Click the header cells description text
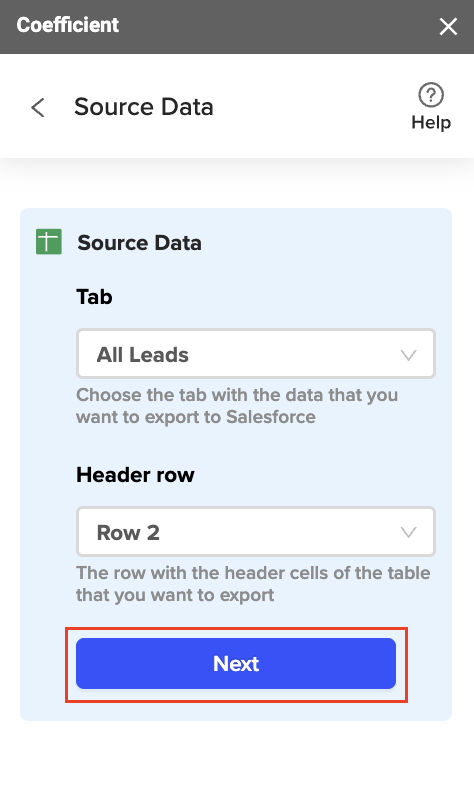Screen dimensions: 474x786 click(253, 584)
